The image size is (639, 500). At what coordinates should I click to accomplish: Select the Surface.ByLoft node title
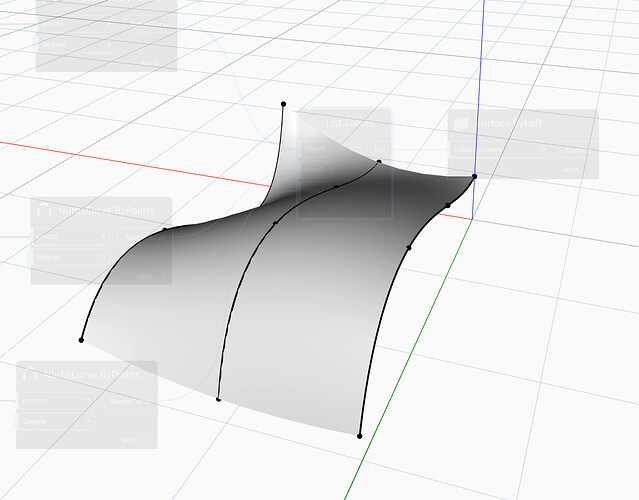(x=509, y=123)
